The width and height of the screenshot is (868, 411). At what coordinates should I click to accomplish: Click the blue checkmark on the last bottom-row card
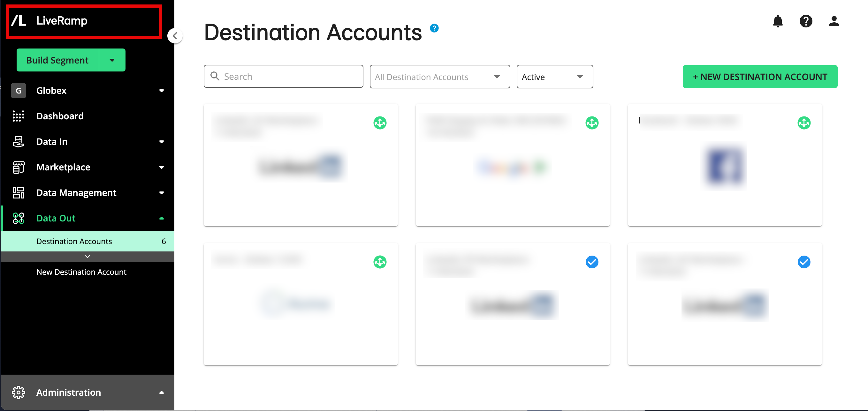point(803,262)
